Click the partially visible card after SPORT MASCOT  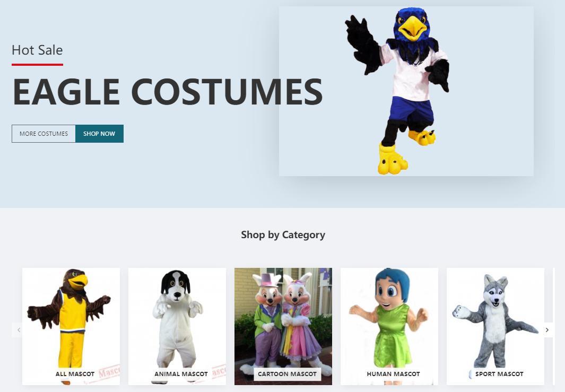coord(559,326)
